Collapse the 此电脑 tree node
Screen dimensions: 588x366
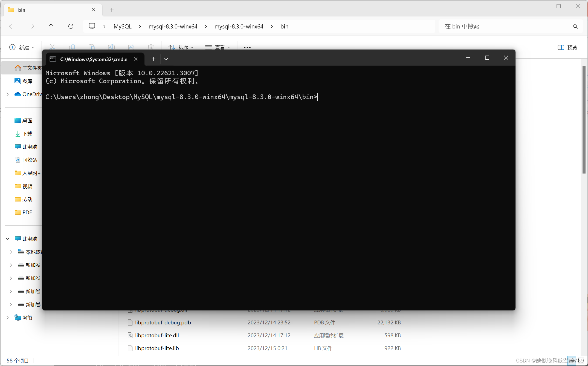click(8, 239)
